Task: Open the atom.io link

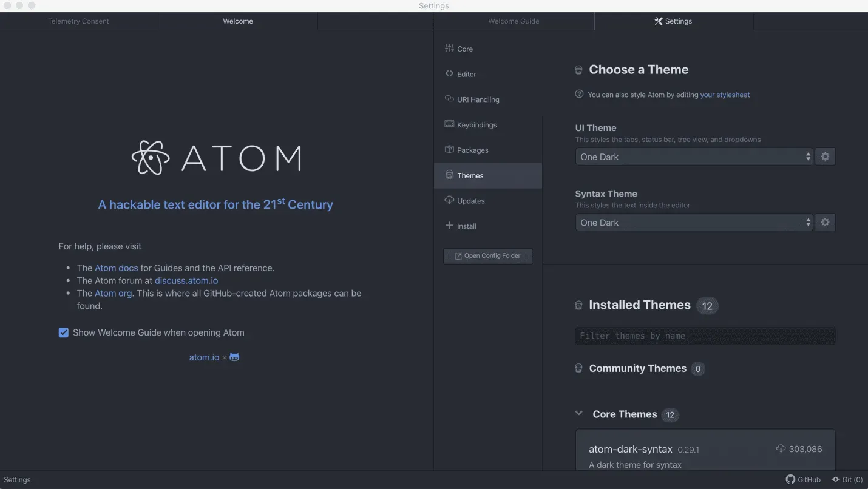Action: click(x=204, y=357)
